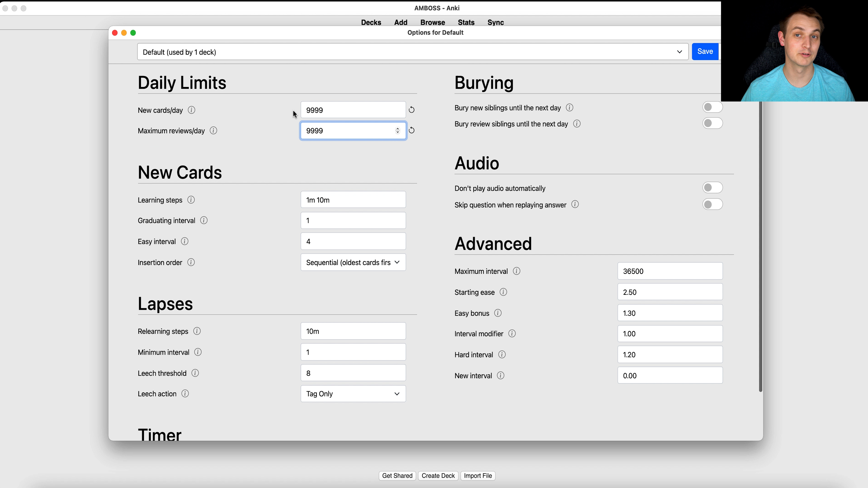Open the Leech threshold info tooltip

pyautogui.click(x=195, y=373)
